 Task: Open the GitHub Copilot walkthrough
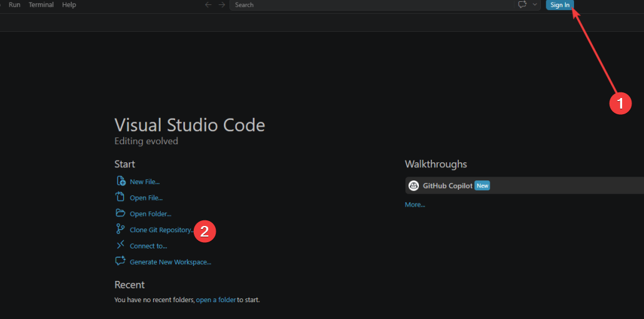point(525,186)
